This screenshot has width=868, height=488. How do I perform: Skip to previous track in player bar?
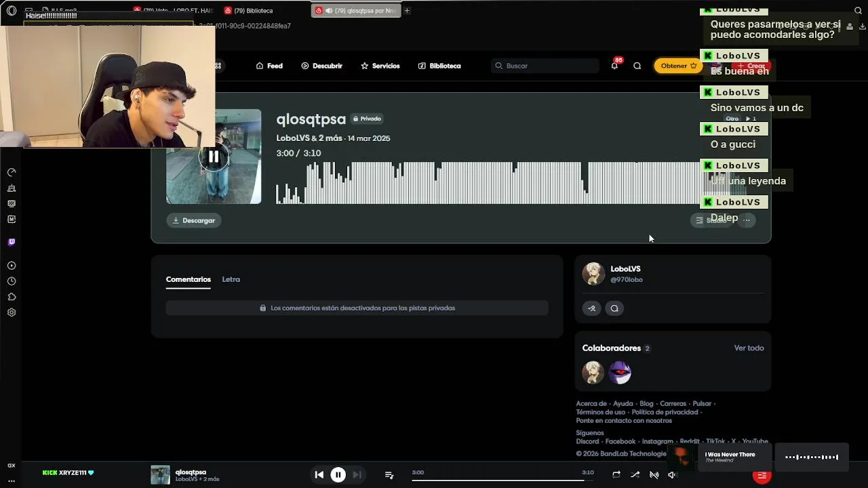tap(319, 475)
